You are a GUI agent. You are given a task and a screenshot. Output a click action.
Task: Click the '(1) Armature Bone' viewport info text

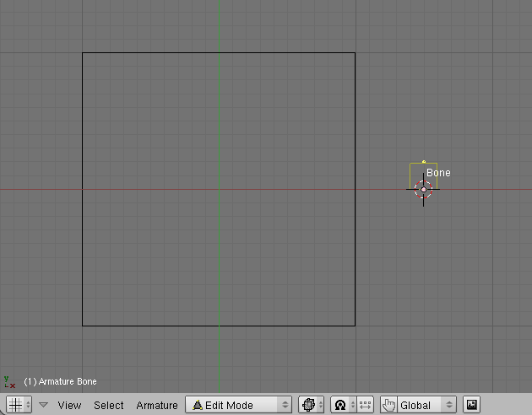click(x=60, y=381)
